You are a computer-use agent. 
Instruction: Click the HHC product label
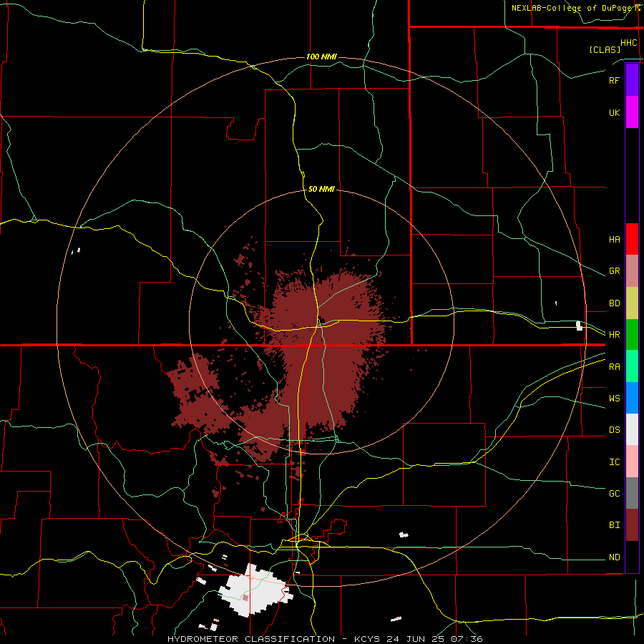tap(628, 43)
